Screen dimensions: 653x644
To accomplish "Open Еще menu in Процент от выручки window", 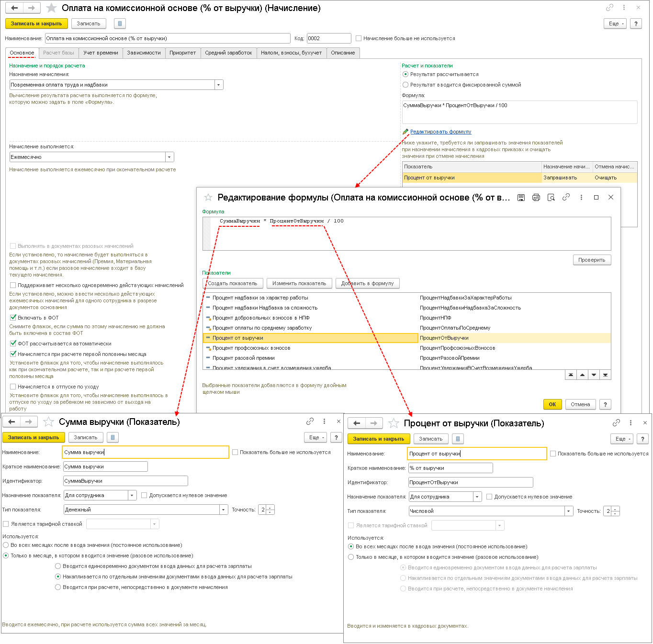I will pos(622,439).
